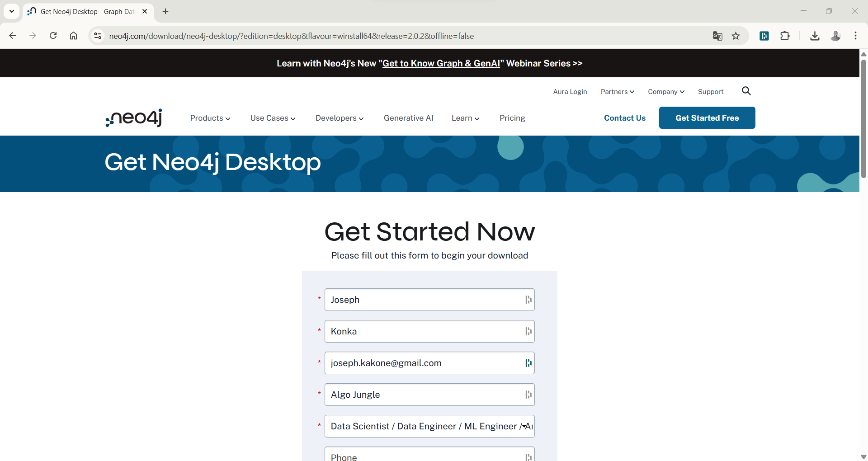Go back to the previous page
The width and height of the screenshot is (868, 461).
(13, 36)
